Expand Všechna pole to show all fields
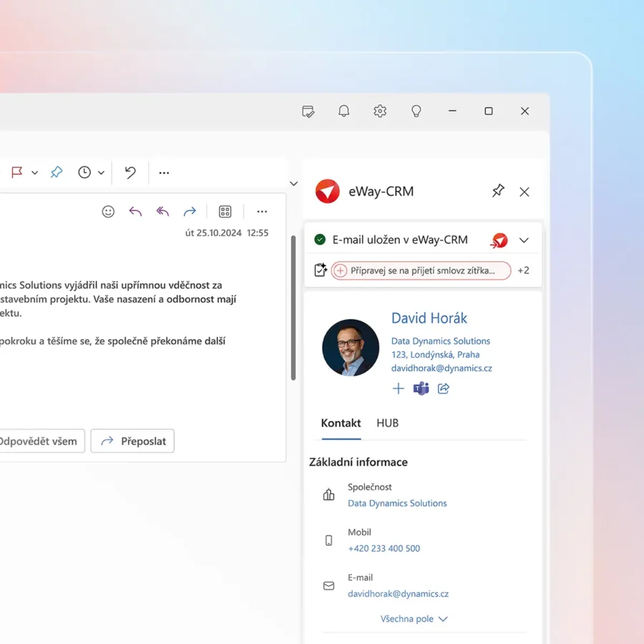The image size is (644, 644). pyautogui.click(x=414, y=619)
